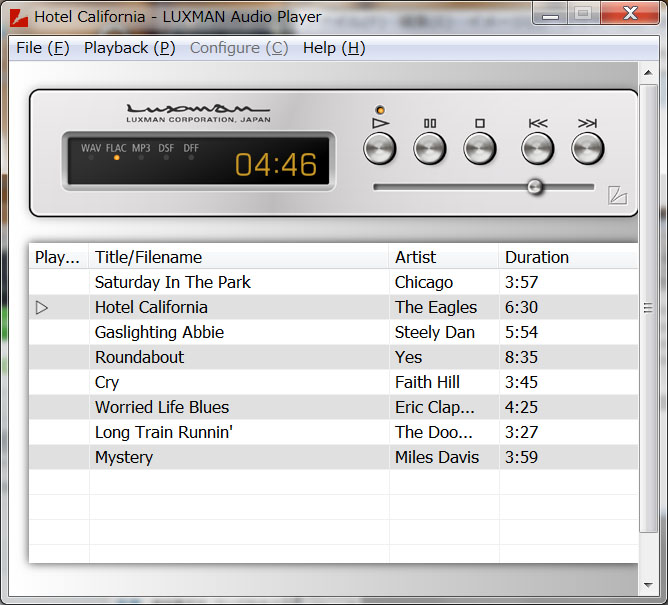Click the 04:46 elapsed time display
Image resolution: width=668 pixels, height=605 pixels.
point(276,164)
